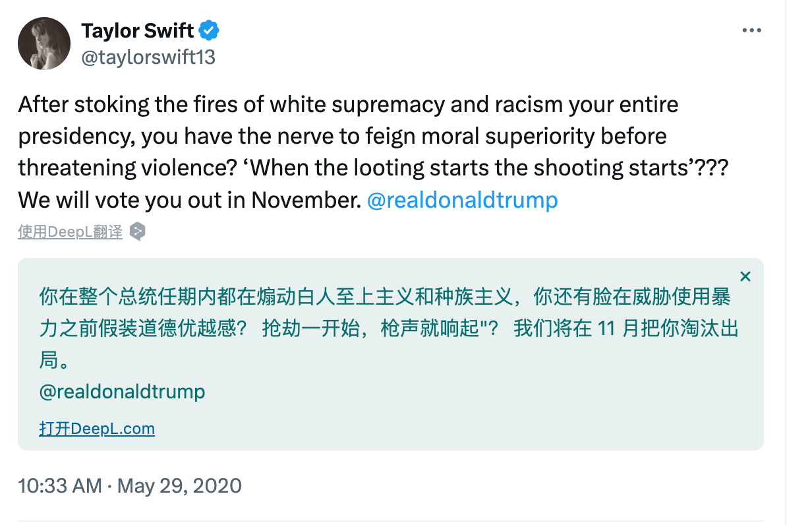Click the May 29, 2020 date

pos(179,486)
